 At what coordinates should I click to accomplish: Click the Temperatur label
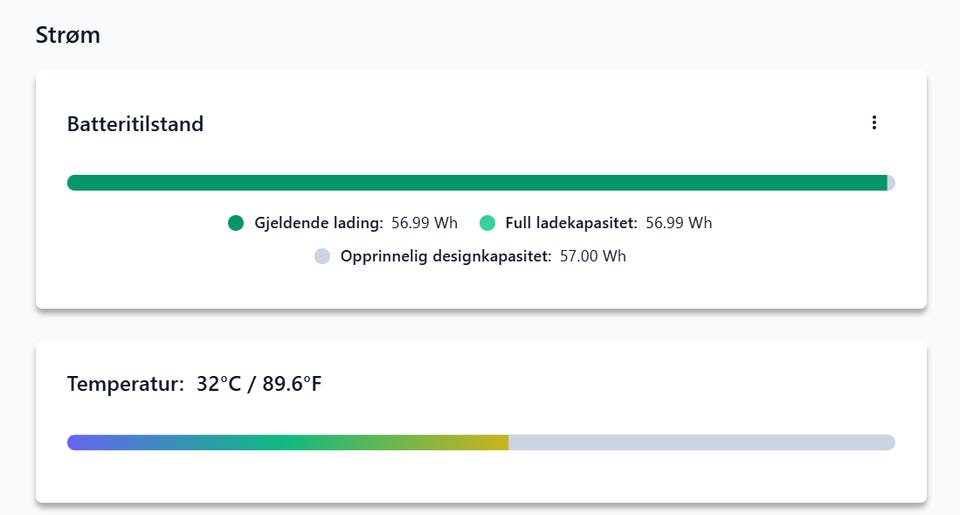125,384
